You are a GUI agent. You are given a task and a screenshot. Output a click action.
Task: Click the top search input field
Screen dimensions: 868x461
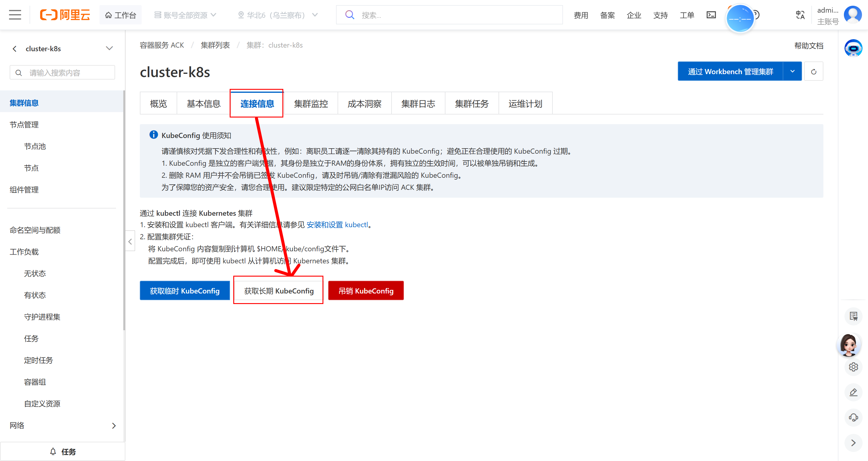coord(449,15)
